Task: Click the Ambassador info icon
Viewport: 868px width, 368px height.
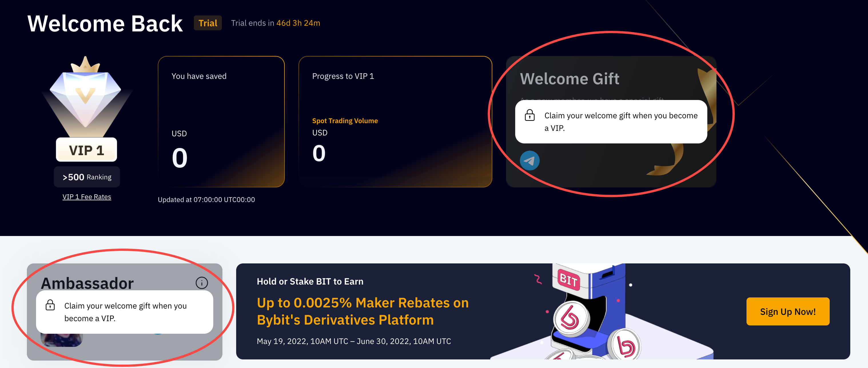Action: 202,283
